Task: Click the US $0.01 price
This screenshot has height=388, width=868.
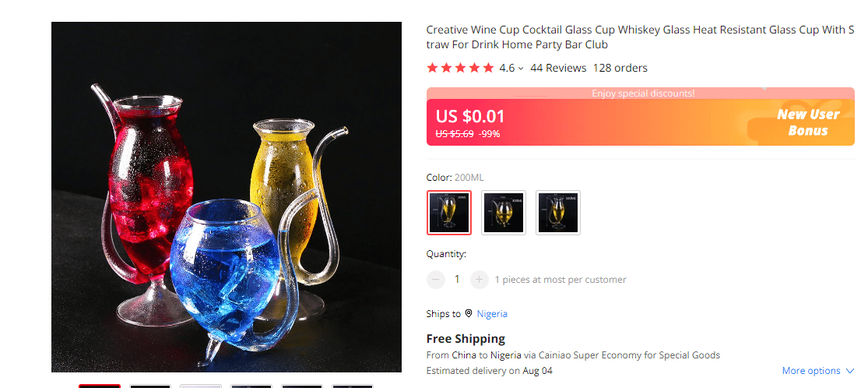Action: click(470, 117)
